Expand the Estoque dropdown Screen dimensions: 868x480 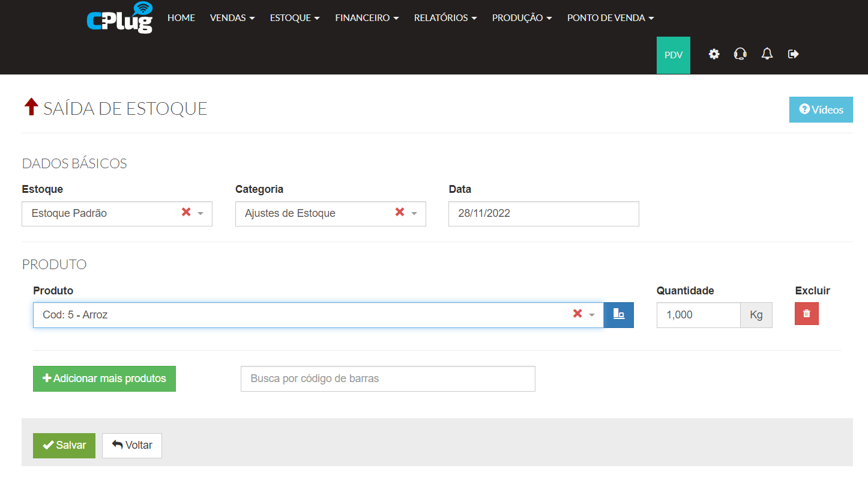(x=200, y=214)
